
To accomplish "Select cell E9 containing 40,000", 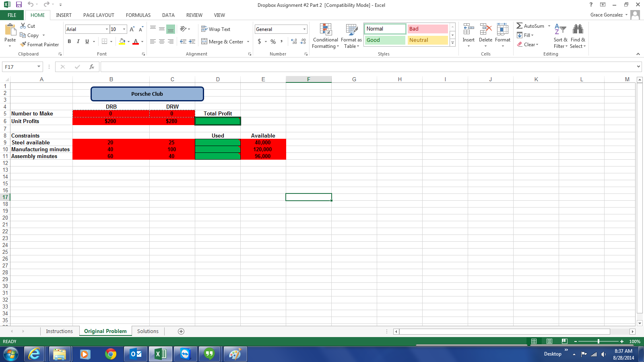I will [x=263, y=142].
